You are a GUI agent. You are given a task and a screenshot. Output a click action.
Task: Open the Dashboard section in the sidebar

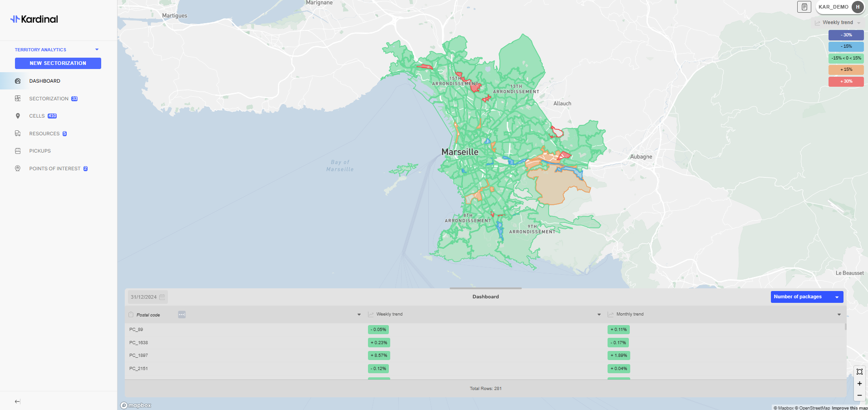click(x=44, y=81)
